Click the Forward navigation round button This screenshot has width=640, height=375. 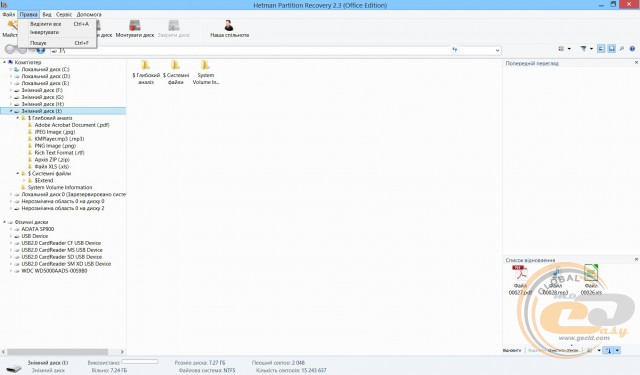pyautogui.click(x=23, y=50)
